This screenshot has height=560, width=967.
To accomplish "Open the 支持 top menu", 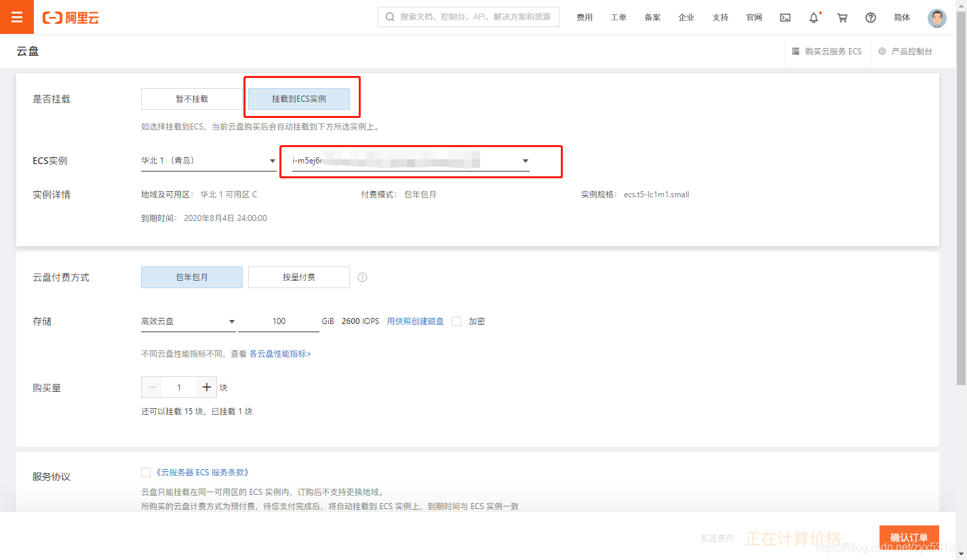I will pos(720,18).
